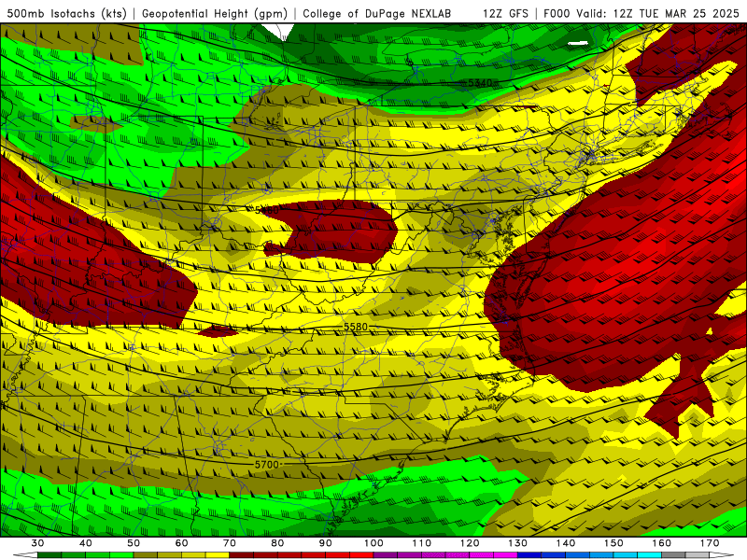Click the 50 label on the color scale

coord(134,543)
